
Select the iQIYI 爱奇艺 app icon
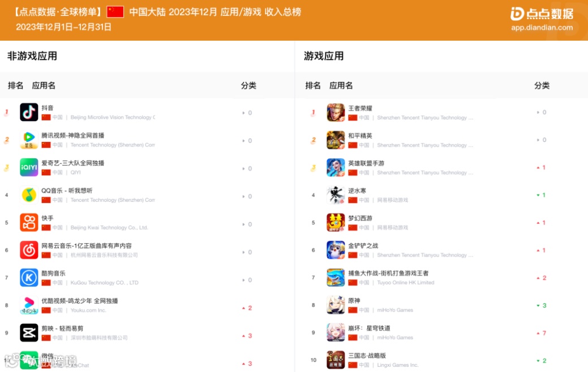(x=29, y=167)
